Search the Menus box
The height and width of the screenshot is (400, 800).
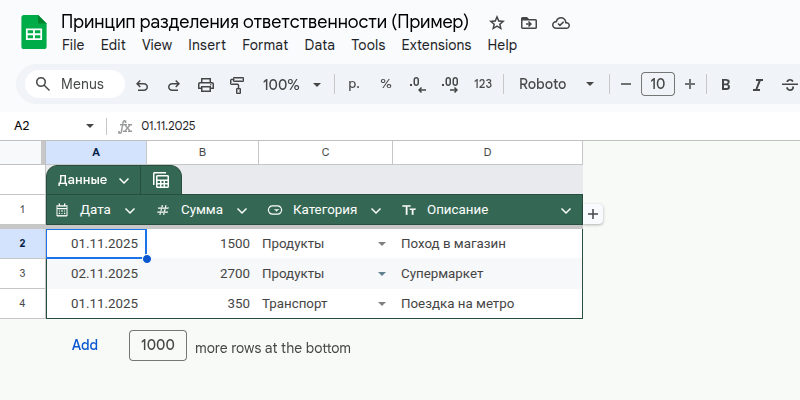(x=74, y=84)
